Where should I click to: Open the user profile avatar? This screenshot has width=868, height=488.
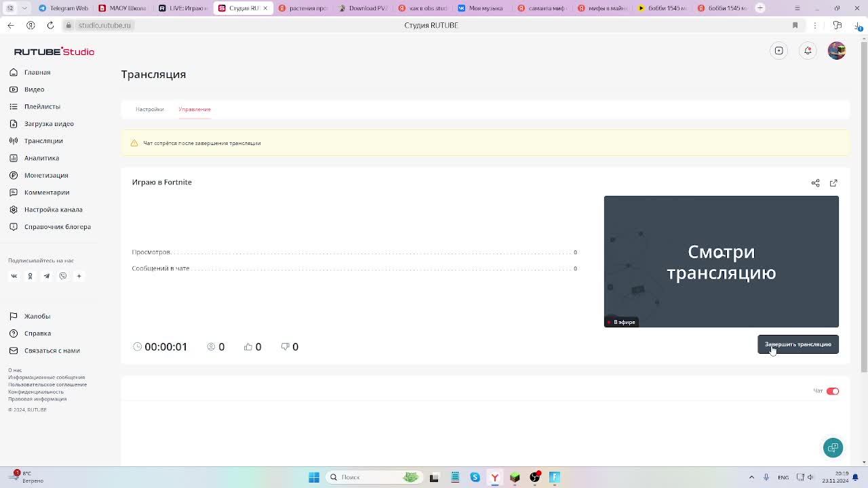point(837,51)
